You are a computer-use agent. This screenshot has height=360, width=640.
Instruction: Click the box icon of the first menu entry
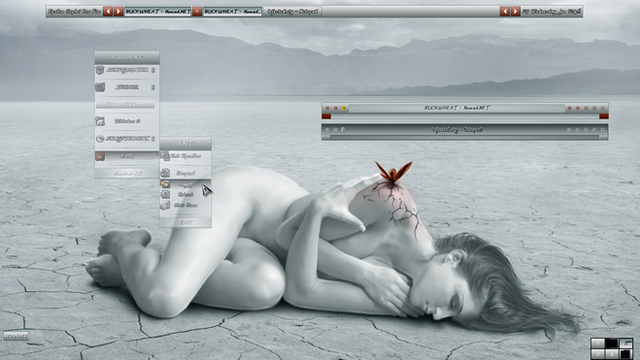coord(100,70)
